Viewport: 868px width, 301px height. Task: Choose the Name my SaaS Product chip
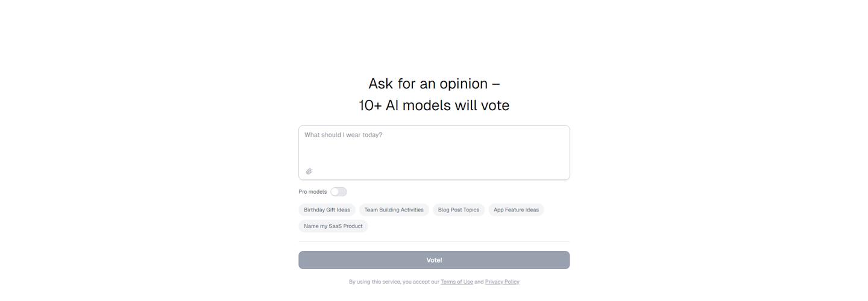[x=333, y=226]
